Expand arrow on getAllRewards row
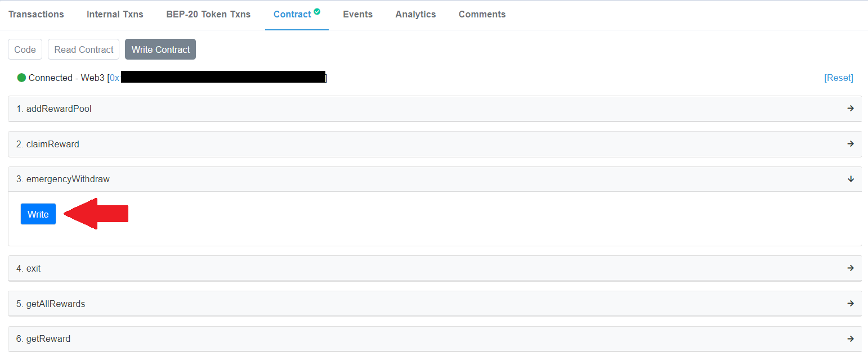Viewport: 868px width, 352px height. (x=851, y=304)
